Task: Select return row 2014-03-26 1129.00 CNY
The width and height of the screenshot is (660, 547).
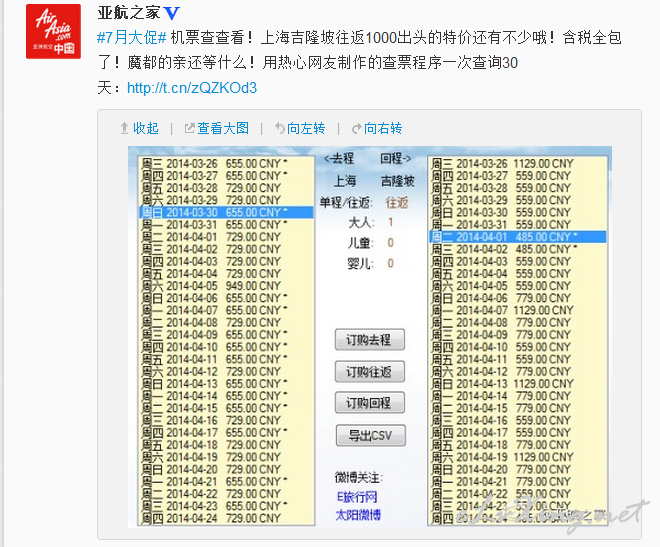Action: point(518,163)
